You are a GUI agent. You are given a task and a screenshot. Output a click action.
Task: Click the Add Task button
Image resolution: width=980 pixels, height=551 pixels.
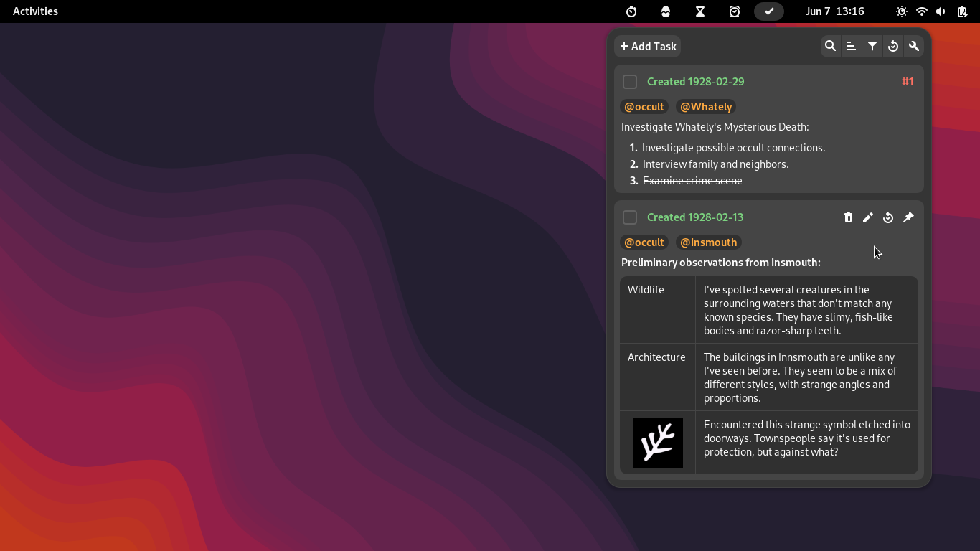[x=648, y=46]
